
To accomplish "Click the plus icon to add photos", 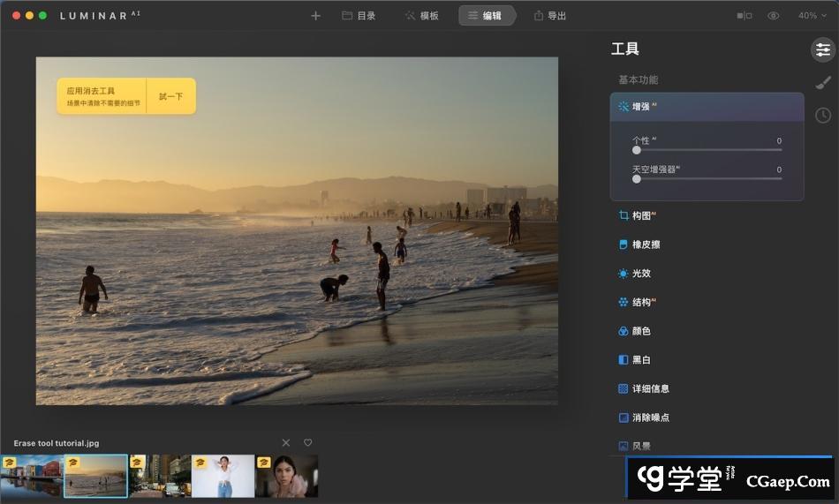I will 315,16.
